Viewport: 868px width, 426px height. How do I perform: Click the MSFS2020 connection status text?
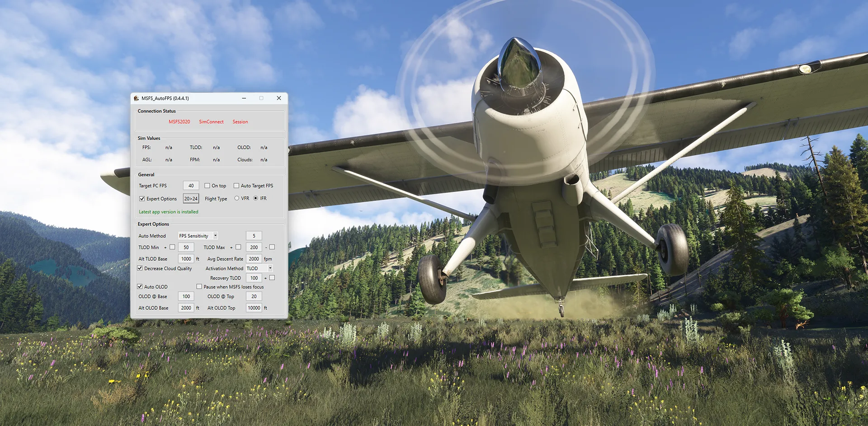tap(179, 122)
